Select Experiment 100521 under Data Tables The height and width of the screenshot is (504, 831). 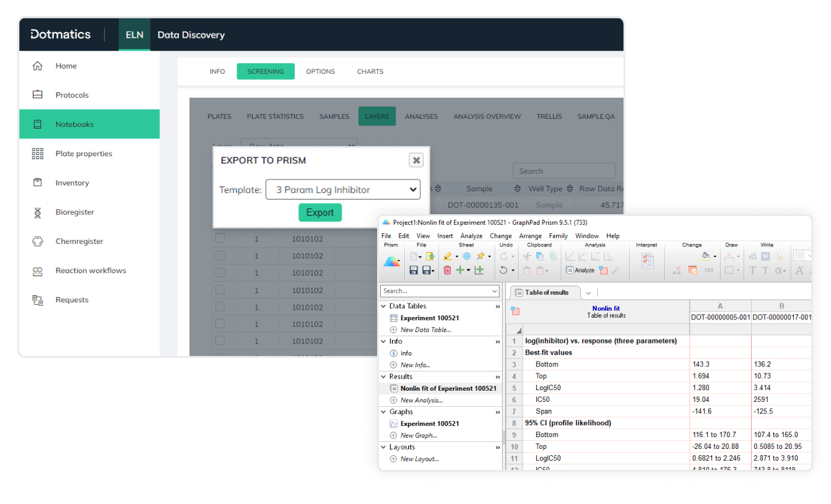point(430,318)
